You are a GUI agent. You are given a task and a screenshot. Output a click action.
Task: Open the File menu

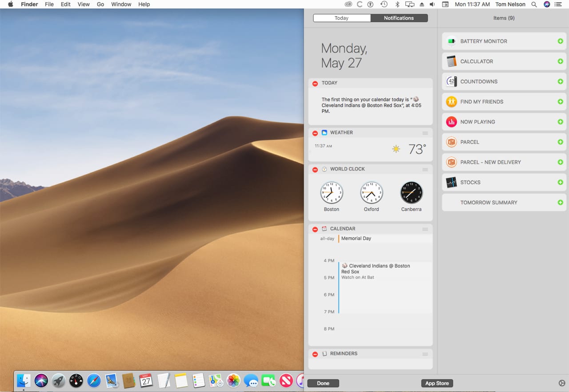pos(49,4)
